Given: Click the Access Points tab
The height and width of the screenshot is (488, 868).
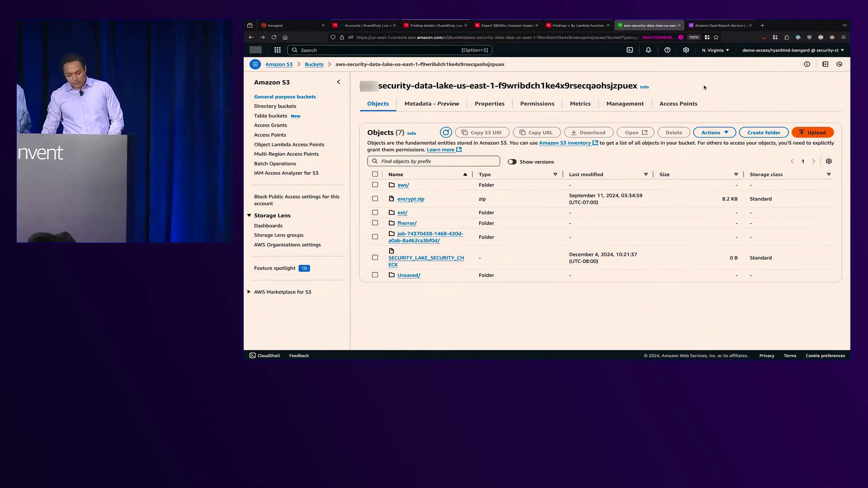Looking at the screenshot, I should click(678, 104).
